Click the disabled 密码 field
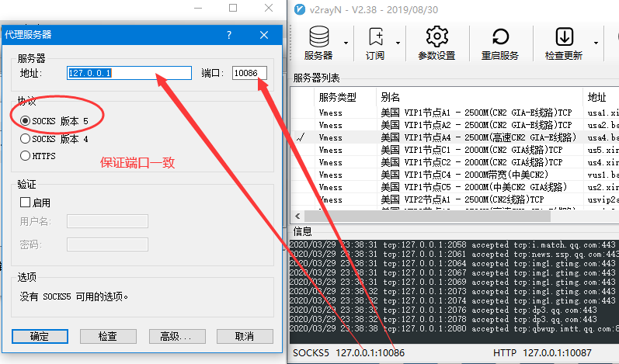This screenshot has width=619, height=364. tap(107, 244)
